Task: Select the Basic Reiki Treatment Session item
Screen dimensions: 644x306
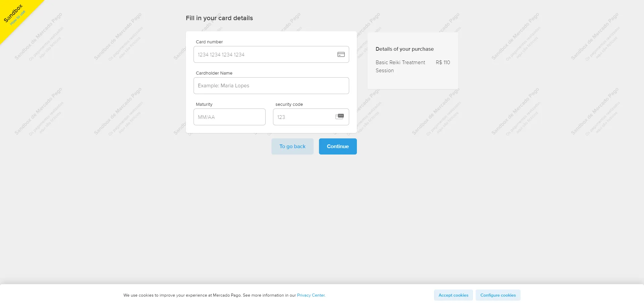Action: [x=400, y=67]
